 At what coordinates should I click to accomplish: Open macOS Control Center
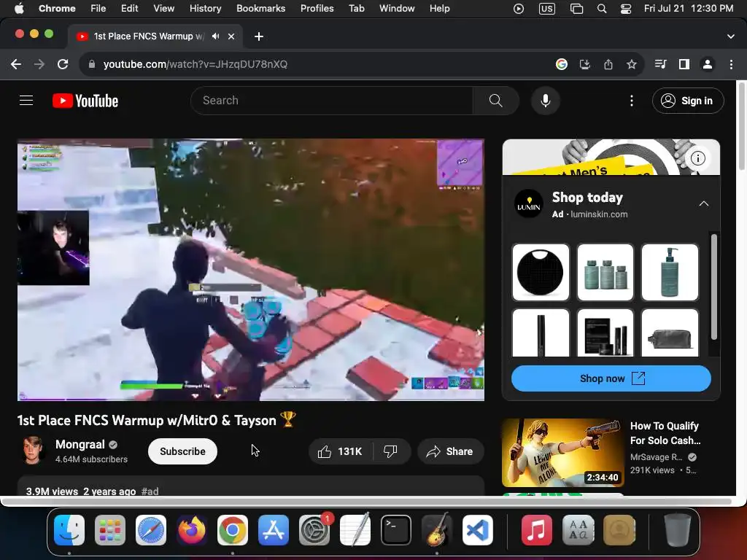pos(625,9)
